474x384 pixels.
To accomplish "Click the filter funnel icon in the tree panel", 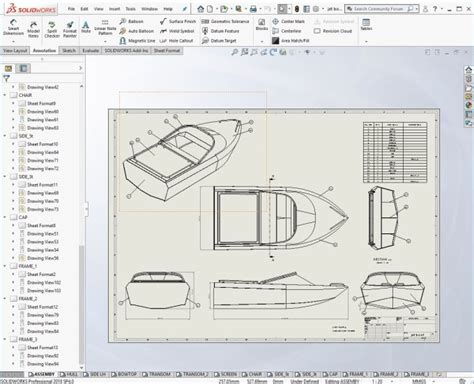I will [x=6, y=79].
